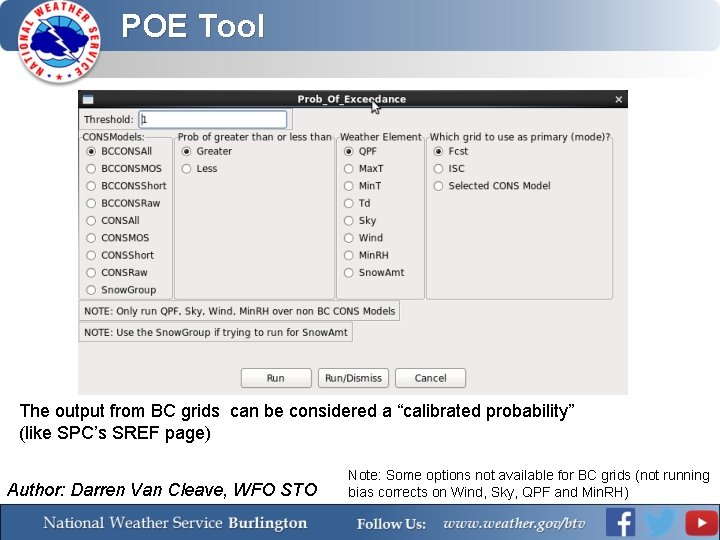Open the www.weather.gov/btv link
The height and width of the screenshot is (540, 720).
coord(514,524)
